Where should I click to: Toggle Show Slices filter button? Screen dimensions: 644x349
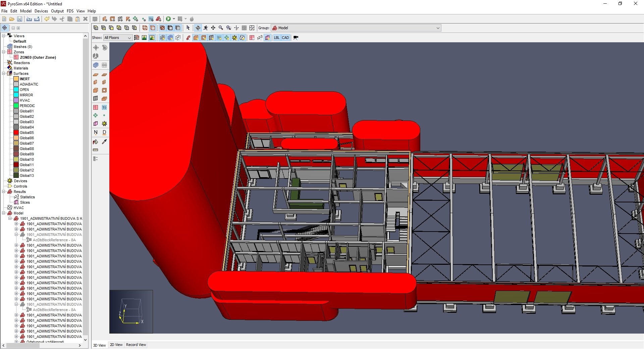click(x=267, y=38)
